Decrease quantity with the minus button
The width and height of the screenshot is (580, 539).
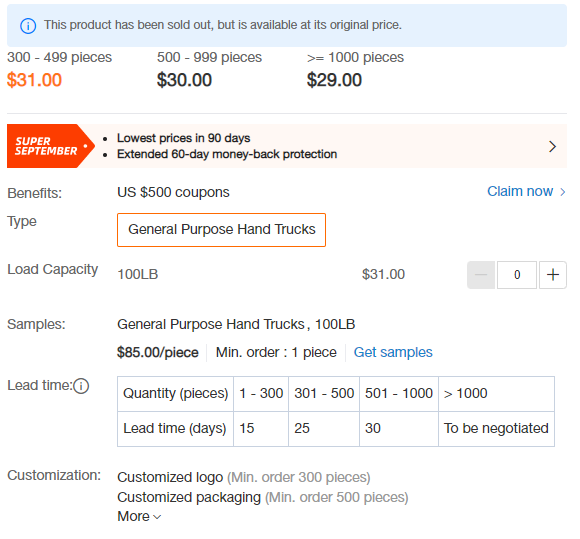point(481,274)
